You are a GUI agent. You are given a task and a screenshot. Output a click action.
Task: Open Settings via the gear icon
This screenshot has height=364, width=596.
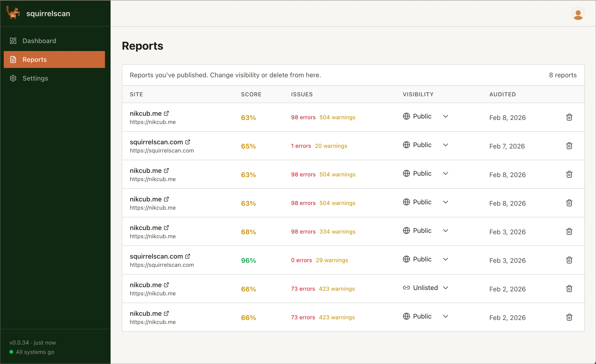pos(13,78)
